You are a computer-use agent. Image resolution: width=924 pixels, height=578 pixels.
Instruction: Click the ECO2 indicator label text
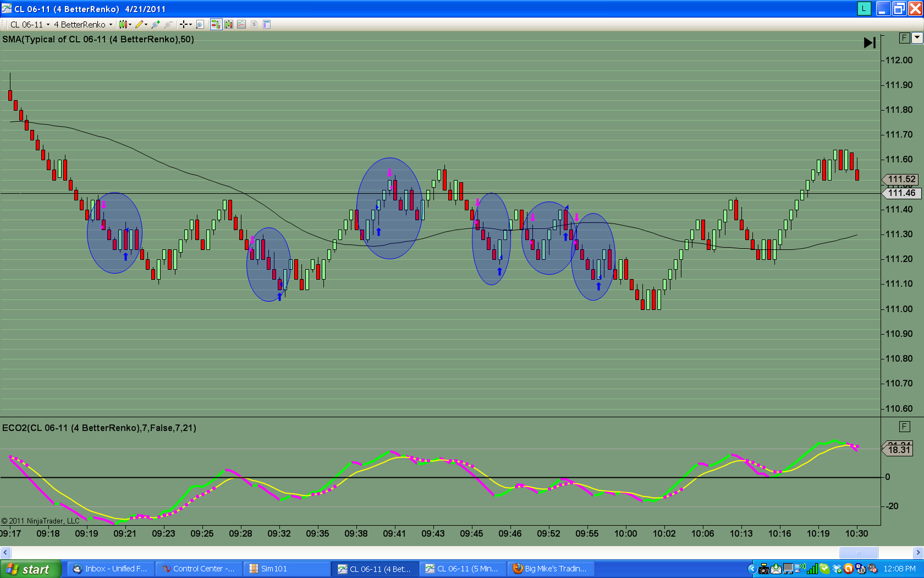tap(99, 428)
